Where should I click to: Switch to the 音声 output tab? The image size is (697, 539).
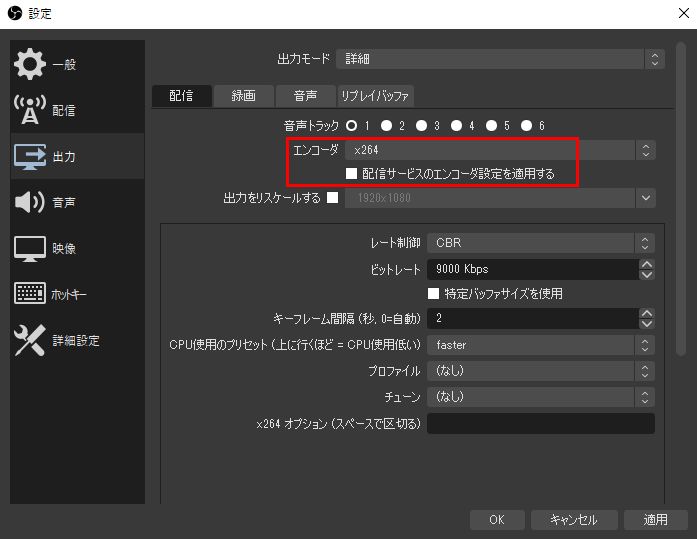pos(305,96)
